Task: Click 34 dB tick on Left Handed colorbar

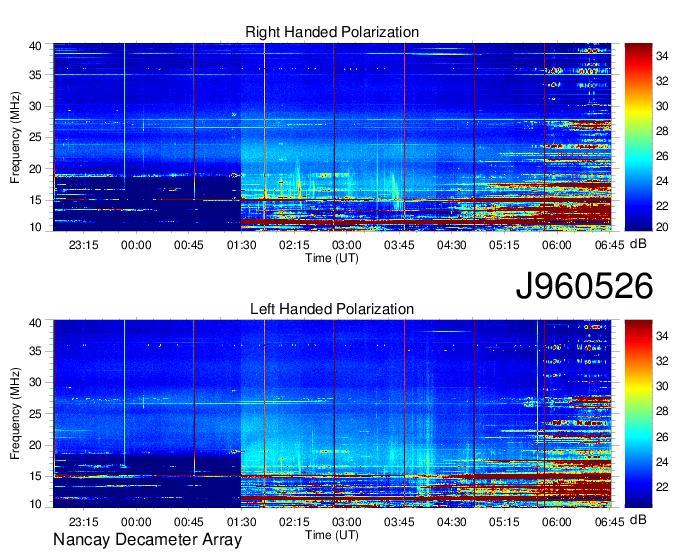Action: tap(662, 336)
